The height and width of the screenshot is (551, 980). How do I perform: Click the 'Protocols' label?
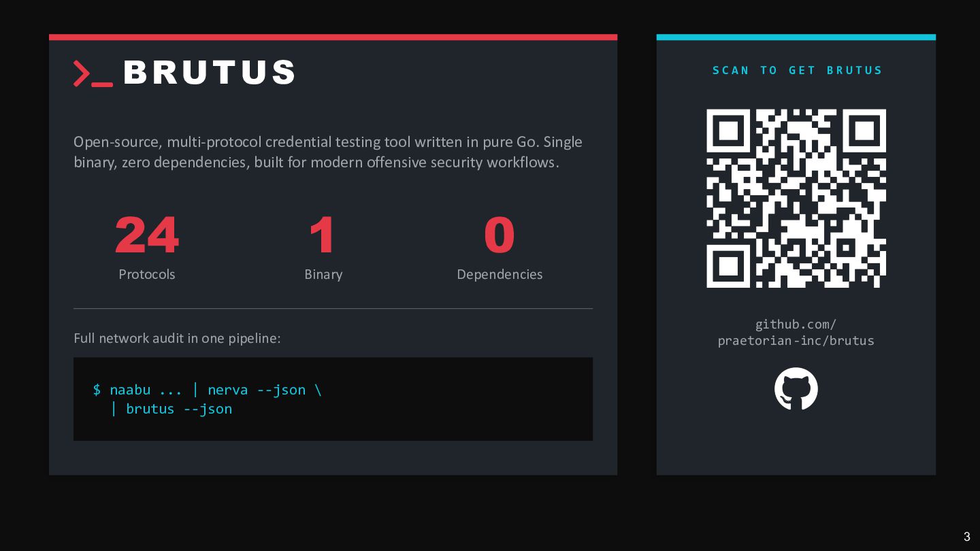[147, 274]
